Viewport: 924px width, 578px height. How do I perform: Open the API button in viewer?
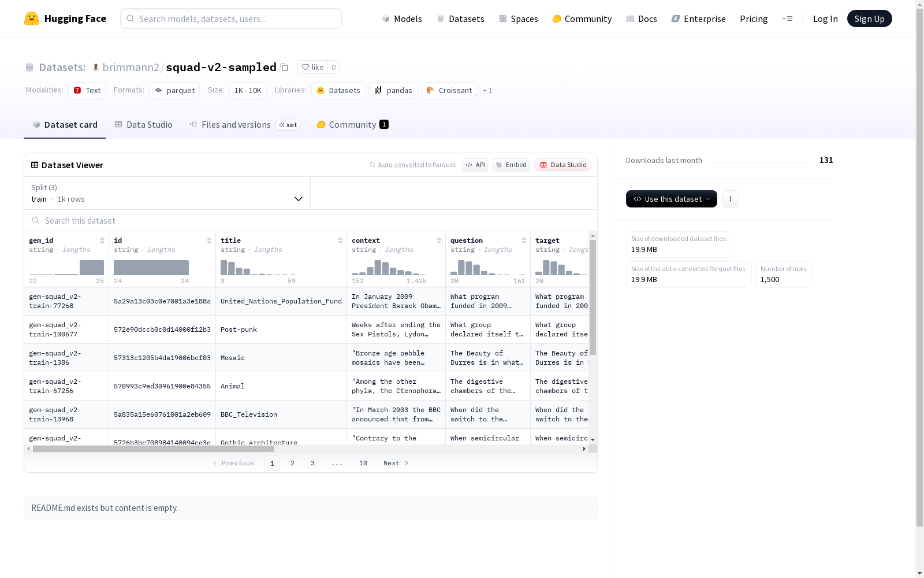475,165
